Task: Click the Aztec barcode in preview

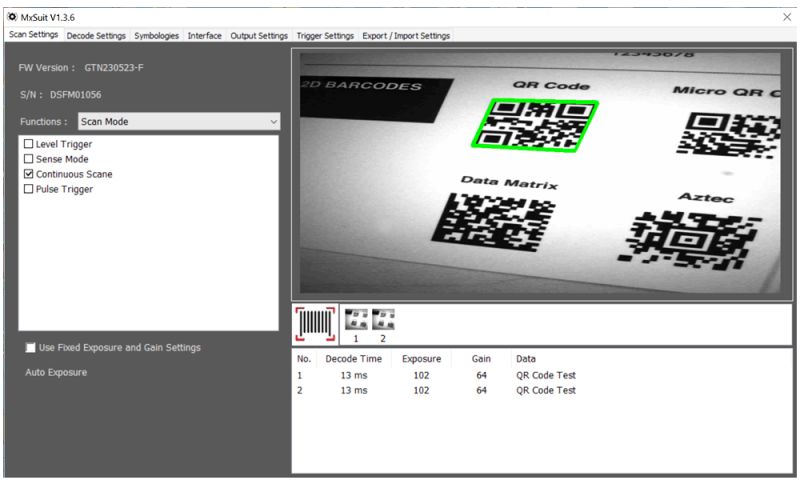Action: (688, 240)
